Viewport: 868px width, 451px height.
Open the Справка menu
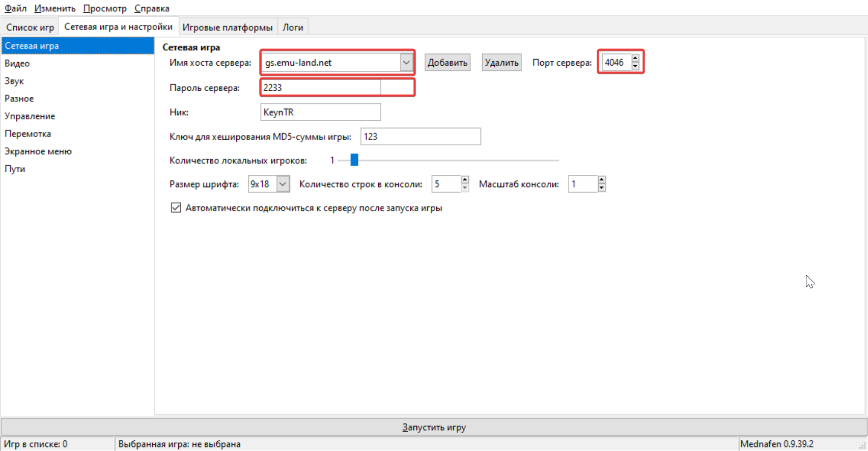(x=152, y=8)
